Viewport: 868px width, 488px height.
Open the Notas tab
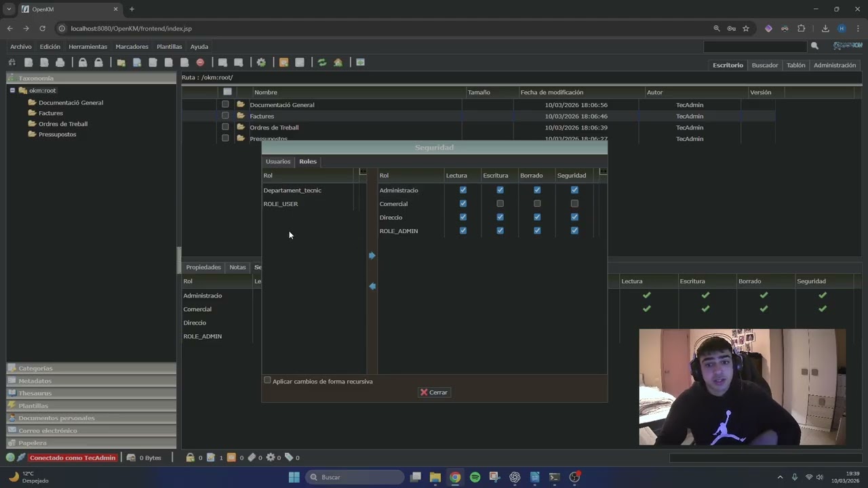(x=237, y=267)
